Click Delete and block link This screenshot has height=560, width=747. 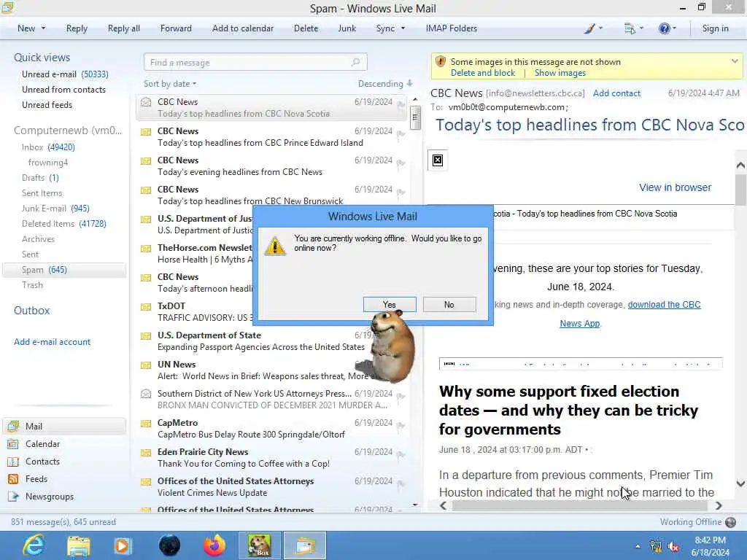tap(483, 73)
